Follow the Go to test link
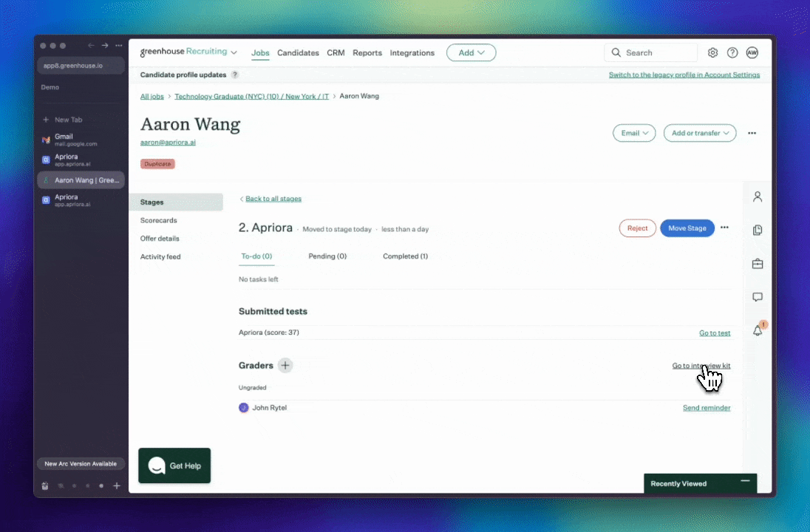The width and height of the screenshot is (810, 532). click(715, 332)
